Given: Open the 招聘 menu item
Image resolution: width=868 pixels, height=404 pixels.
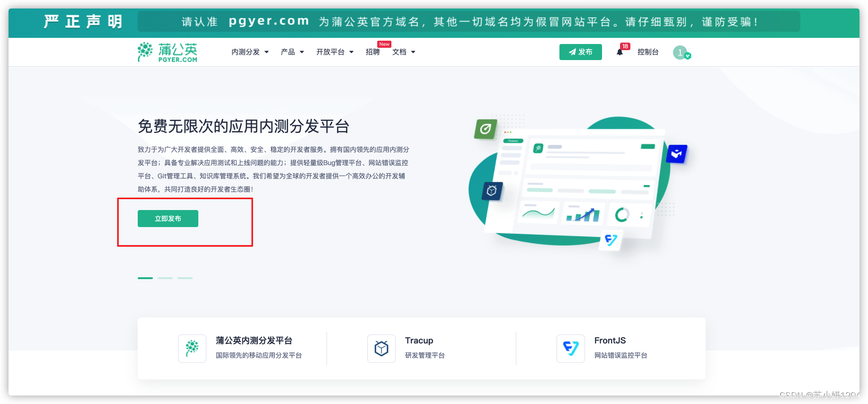Looking at the screenshot, I should (x=373, y=52).
